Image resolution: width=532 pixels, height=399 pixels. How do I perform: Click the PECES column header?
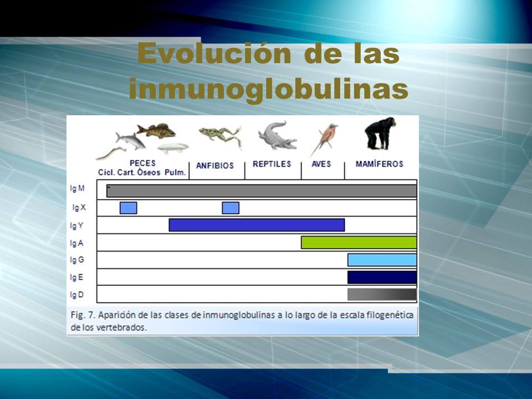pos(142,163)
